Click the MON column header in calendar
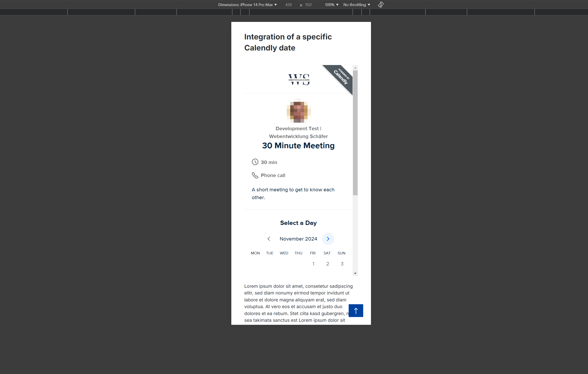 (x=255, y=253)
